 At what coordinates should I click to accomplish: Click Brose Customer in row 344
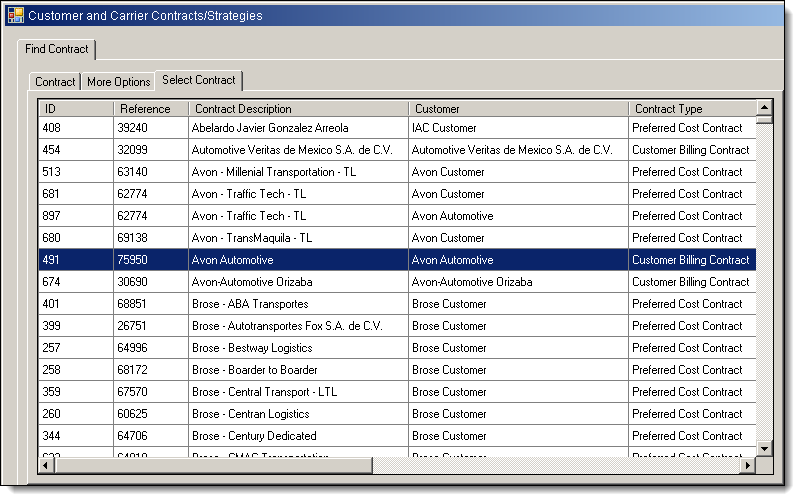click(518, 435)
